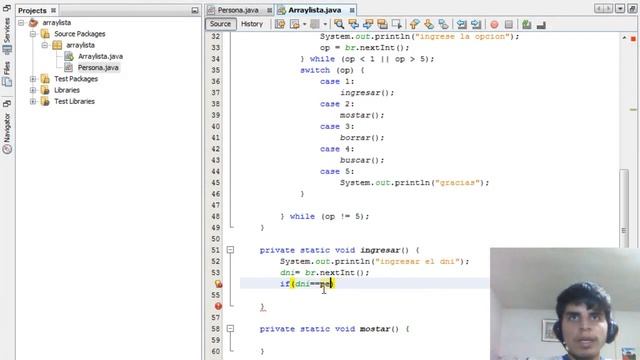Expand the Test Packages node
This screenshot has height=360, width=640.
tap(33, 79)
